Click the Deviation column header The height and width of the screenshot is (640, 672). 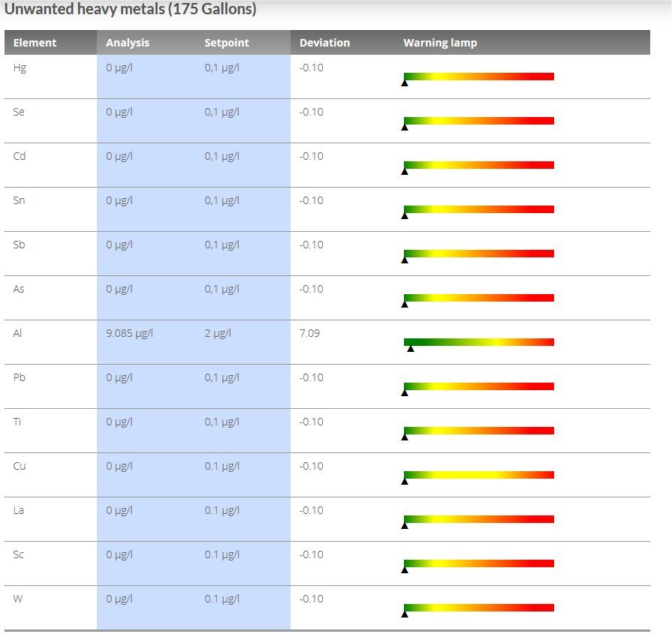[324, 43]
